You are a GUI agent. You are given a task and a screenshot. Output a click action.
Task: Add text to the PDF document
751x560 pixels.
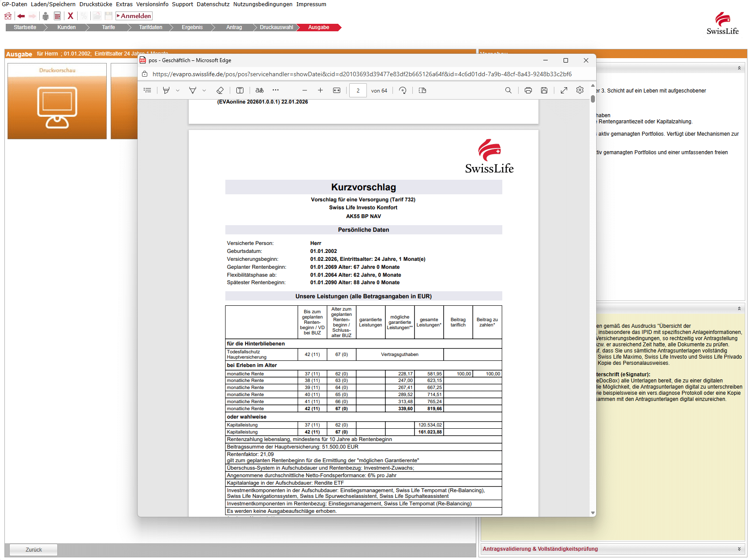point(240,90)
